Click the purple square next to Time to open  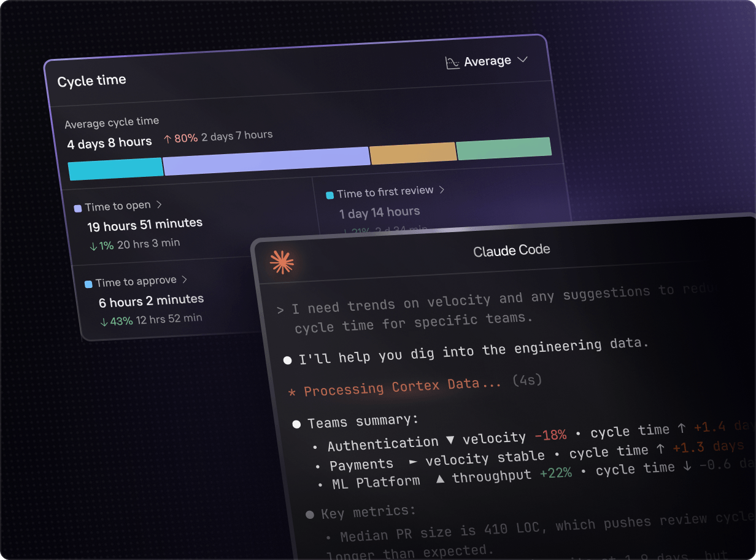point(78,209)
